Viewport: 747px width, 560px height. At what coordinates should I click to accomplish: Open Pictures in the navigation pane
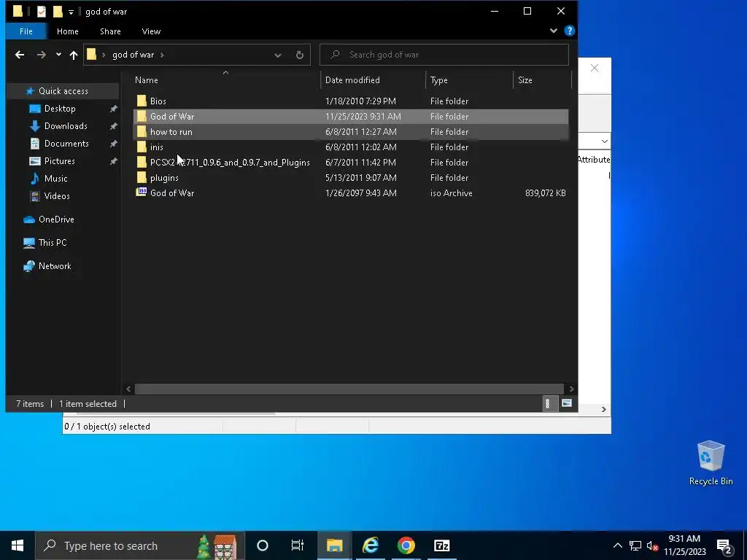pyautogui.click(x=59, y=161)
